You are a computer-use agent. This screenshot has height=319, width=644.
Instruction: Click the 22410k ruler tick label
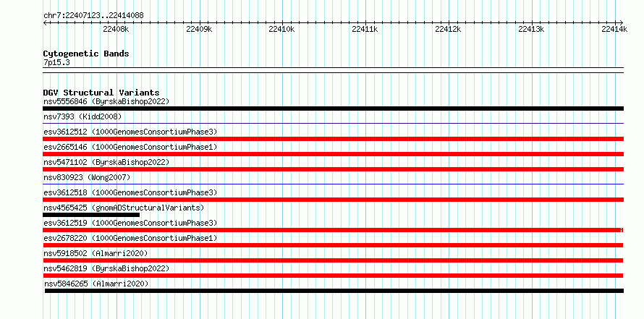(x=281, y=29)
